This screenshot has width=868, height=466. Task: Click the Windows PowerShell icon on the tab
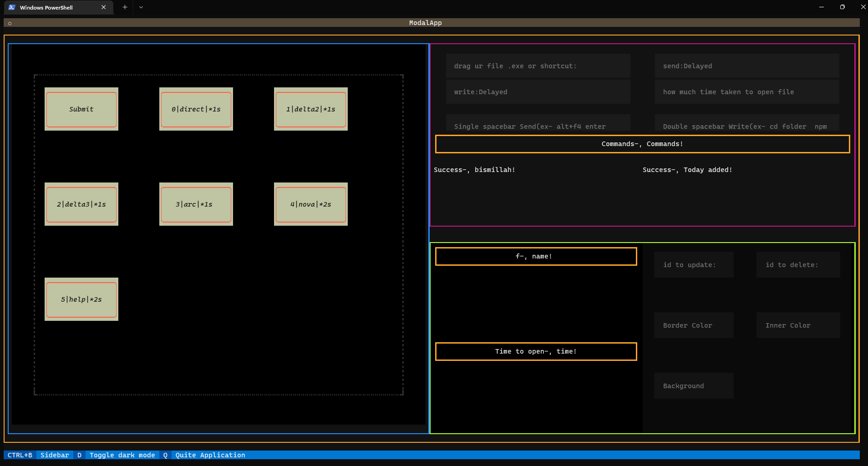click(13, 7)
